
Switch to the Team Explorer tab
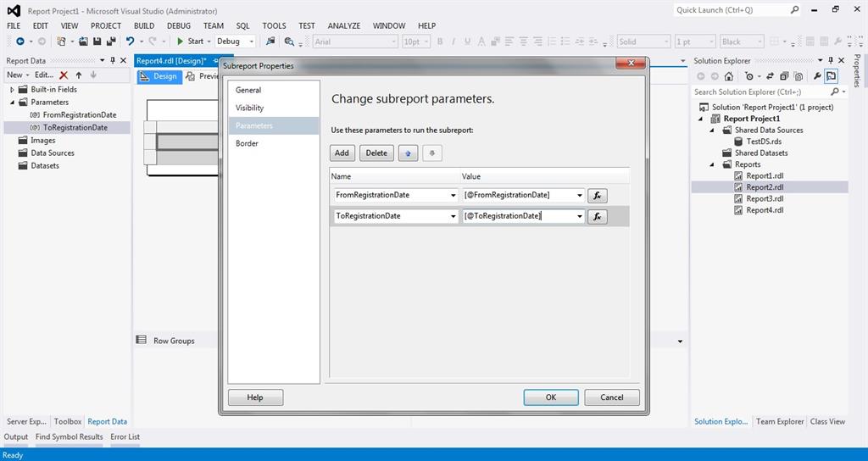[x=780, y=422]
